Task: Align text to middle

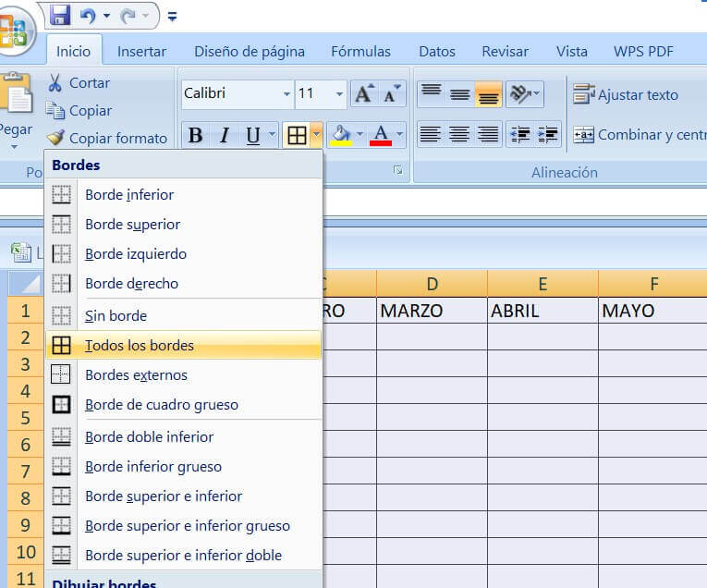Action: [460, 93]
